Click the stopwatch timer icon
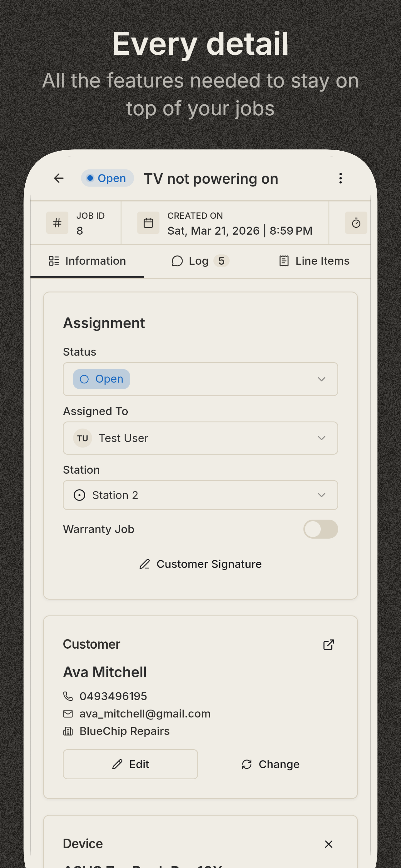 356,223
